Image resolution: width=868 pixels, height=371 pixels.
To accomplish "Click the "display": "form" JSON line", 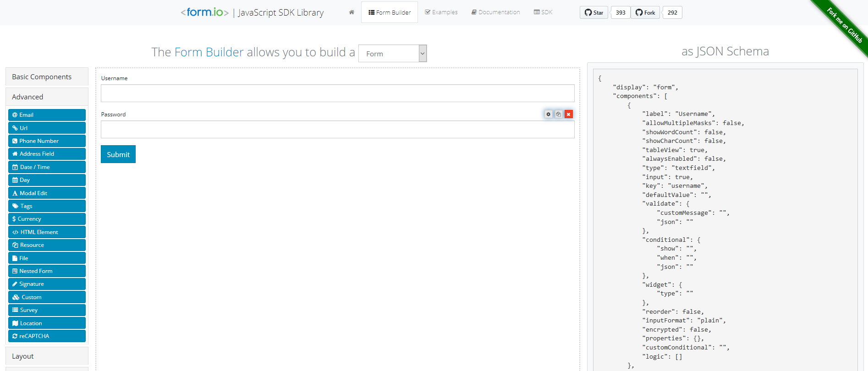I will tap(645, 87).
